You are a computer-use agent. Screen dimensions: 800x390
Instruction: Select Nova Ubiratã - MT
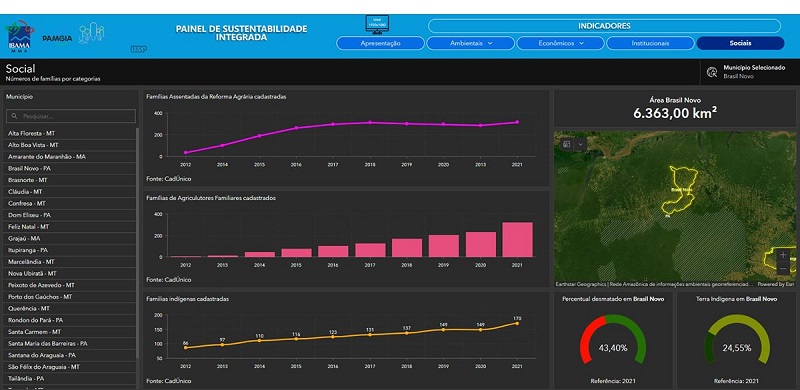pyautogui.click(x=70, y=274)
